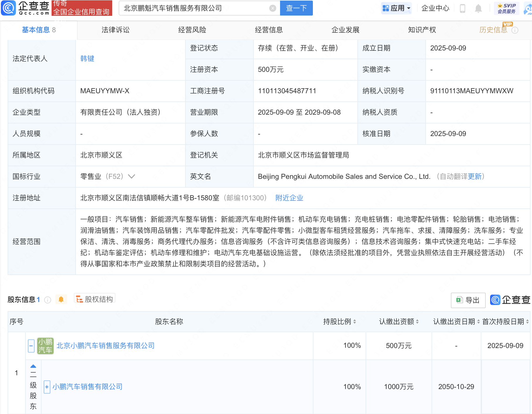
Task: Expand 小鹏汽车销售有限公司 with plus button
Action: coord(47,386)
